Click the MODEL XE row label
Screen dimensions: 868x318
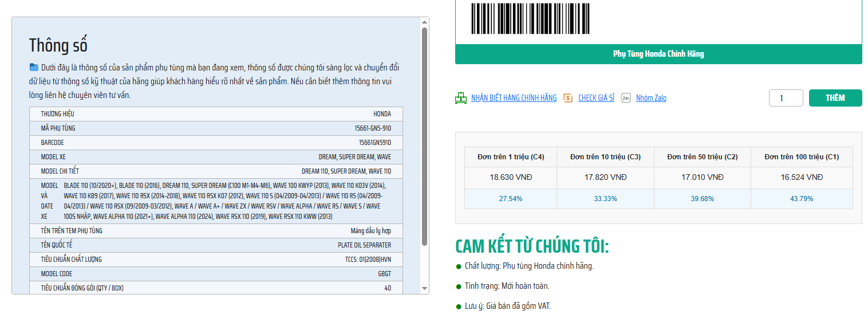[53, 157]
